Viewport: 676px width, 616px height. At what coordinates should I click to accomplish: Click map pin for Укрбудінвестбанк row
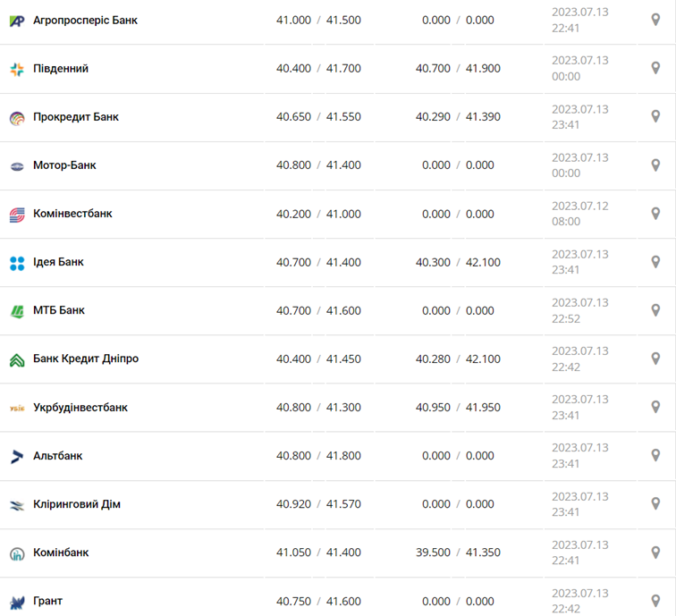(655, 408)
